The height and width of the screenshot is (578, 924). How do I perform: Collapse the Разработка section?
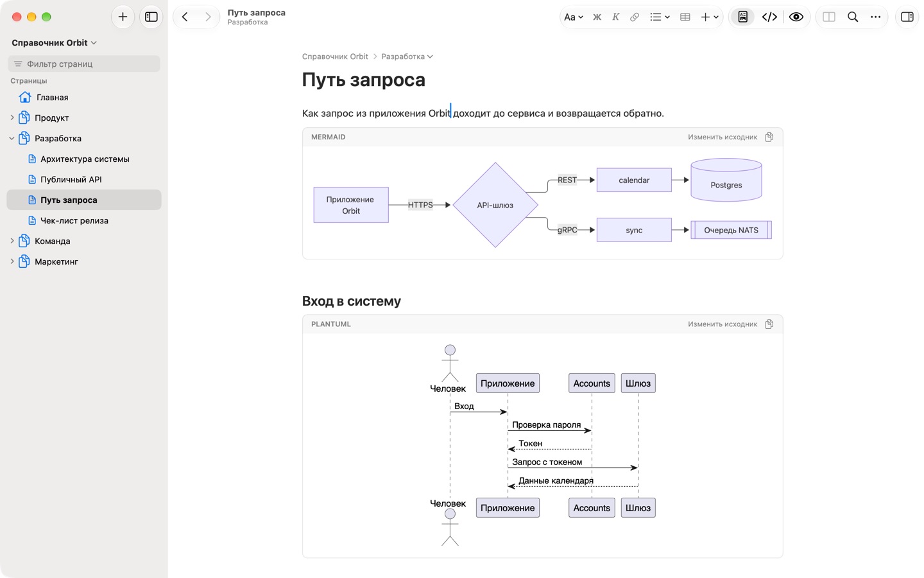pyautogui.click(x=12, y=139)
